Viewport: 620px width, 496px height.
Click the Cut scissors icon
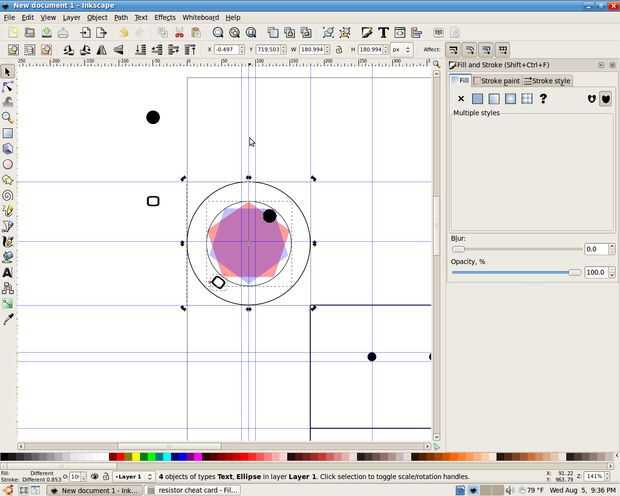pyautogui.click(x=179, y=33)
